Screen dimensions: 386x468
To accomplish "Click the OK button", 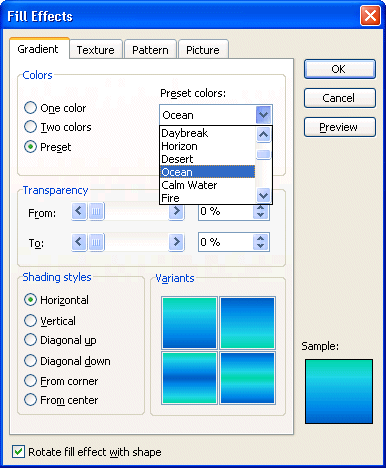I will [340, 69].
